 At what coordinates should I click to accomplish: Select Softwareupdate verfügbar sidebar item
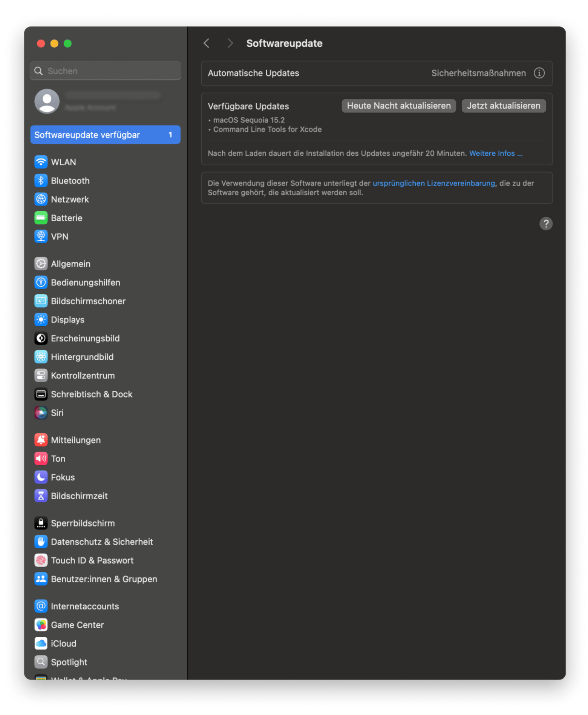click(x=105, y=134)
